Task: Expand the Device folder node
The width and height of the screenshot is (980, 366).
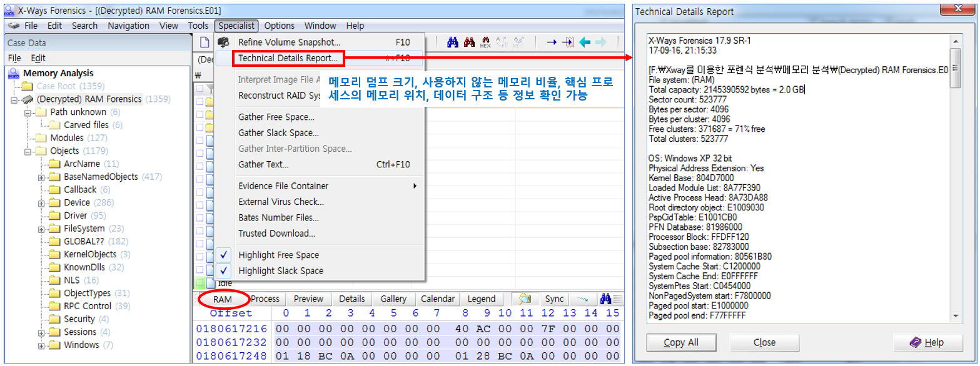Action: coord(41,203)
